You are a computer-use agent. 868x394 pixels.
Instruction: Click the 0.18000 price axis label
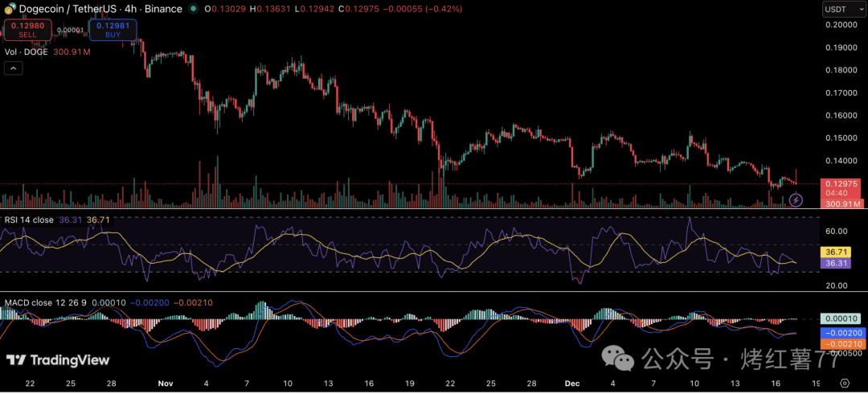coord(841,71)
